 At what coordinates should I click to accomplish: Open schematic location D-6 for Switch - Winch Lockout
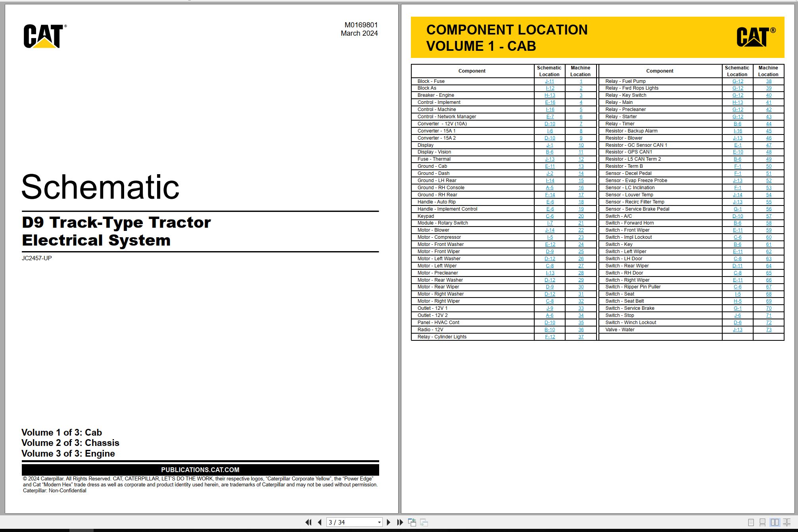(x=738, y=323)
